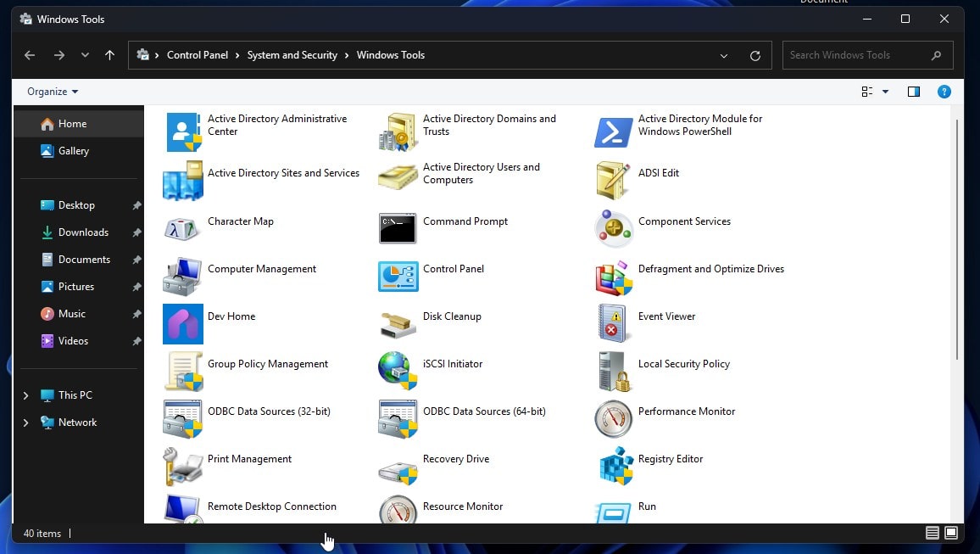Open Performance Monitor gauge icon
Image resolution: width=980 pixels, height=554 pixels.
point(614,418)
